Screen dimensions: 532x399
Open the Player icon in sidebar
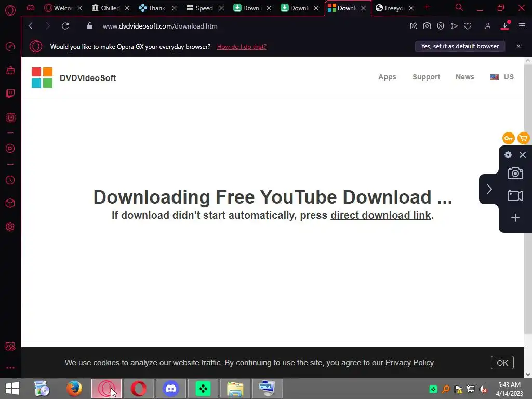point(10,148)
